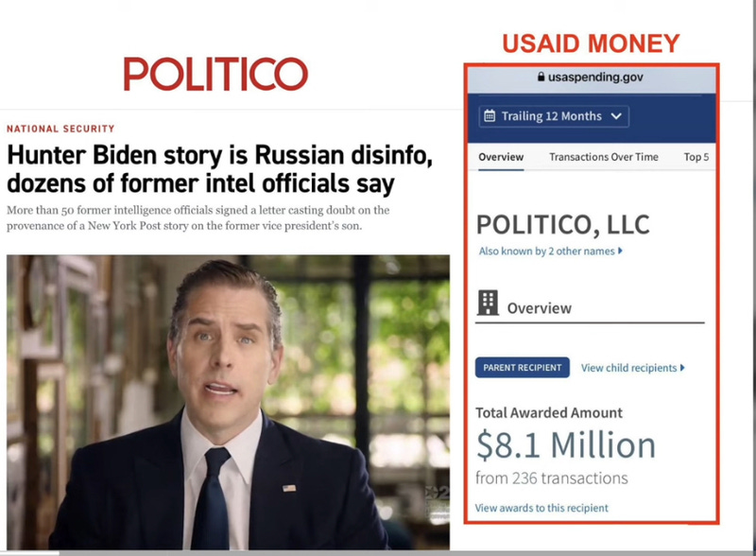The width and height of the screenshot is (756, 556).
Task: Click the $8.1 Million total amount
Action: pyautogui.click(x=565, y=445)
